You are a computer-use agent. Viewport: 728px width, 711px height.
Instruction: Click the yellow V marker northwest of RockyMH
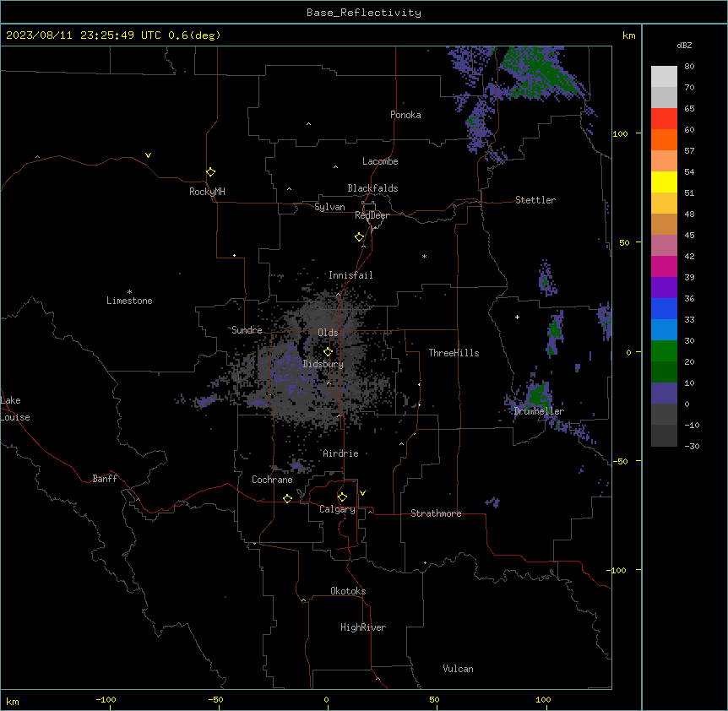pyautogui.click(x=148, y=155)
